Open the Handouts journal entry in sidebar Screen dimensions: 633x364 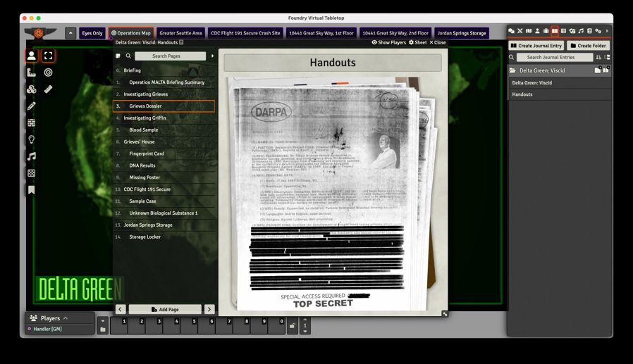(x=559, y=94)
